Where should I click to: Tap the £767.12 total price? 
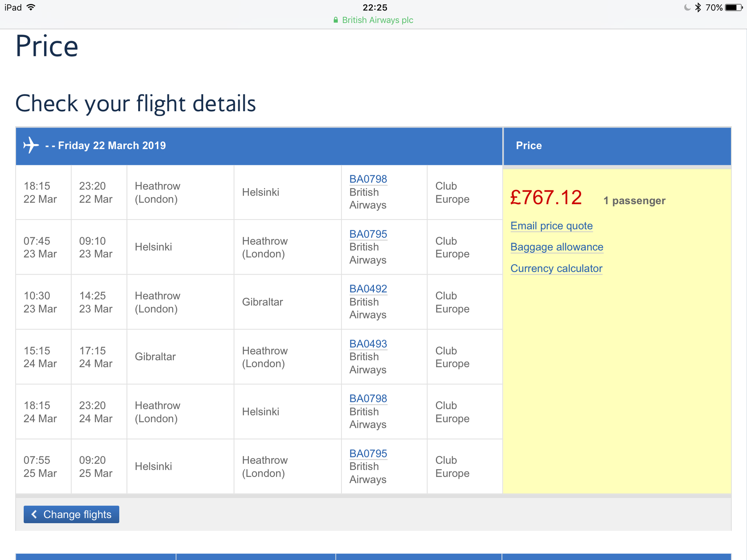(546, 197)
